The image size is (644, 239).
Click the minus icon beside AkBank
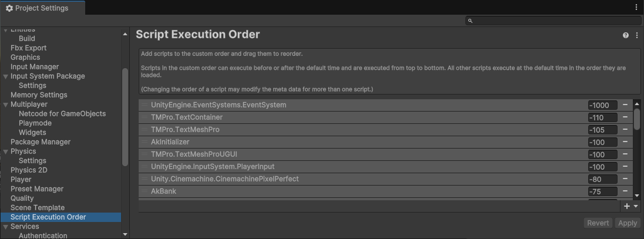point(625,191)
